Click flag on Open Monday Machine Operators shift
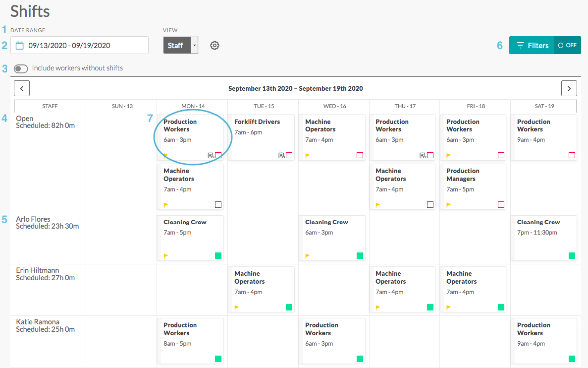This screenshot has width=588, height=368. click(x=166, y=205)
